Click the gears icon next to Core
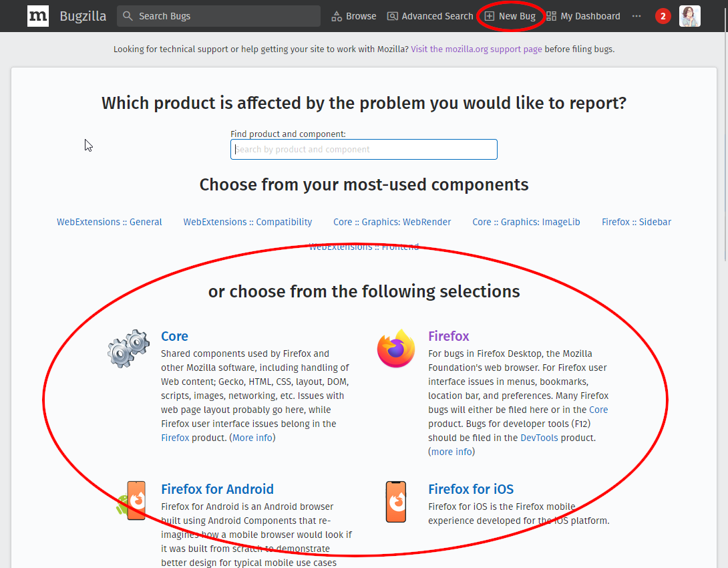The image size is (728, 568). tap(128, 348)
